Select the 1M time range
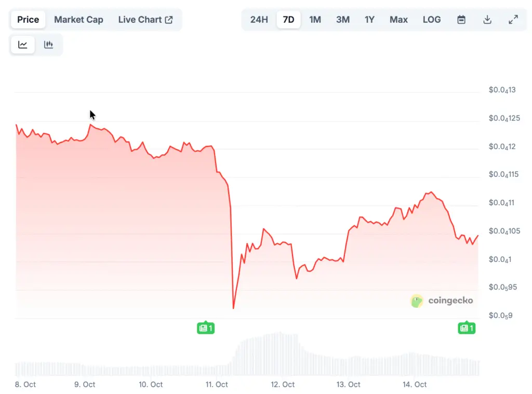Viewport: 532px width, 394px height. coord(315,20)
